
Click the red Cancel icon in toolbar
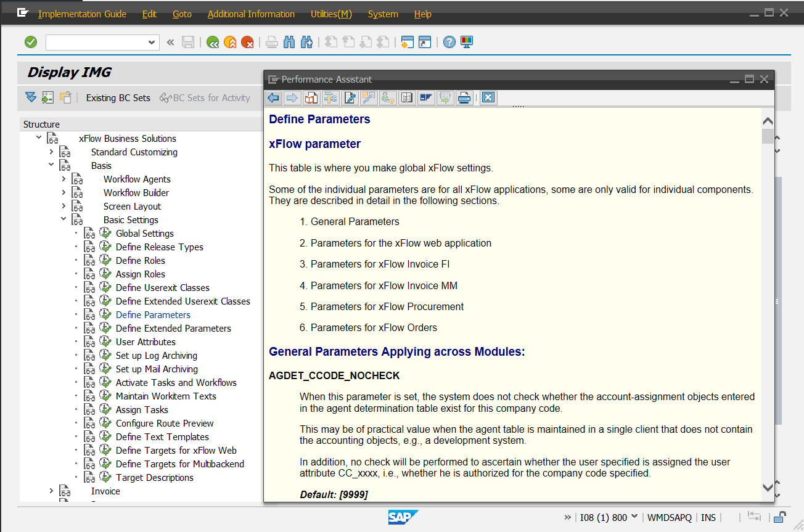(247, 42)
